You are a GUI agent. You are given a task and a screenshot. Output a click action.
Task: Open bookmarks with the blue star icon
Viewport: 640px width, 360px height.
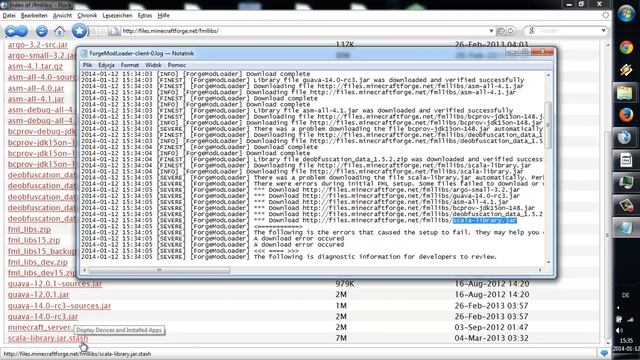coord(79,31)
